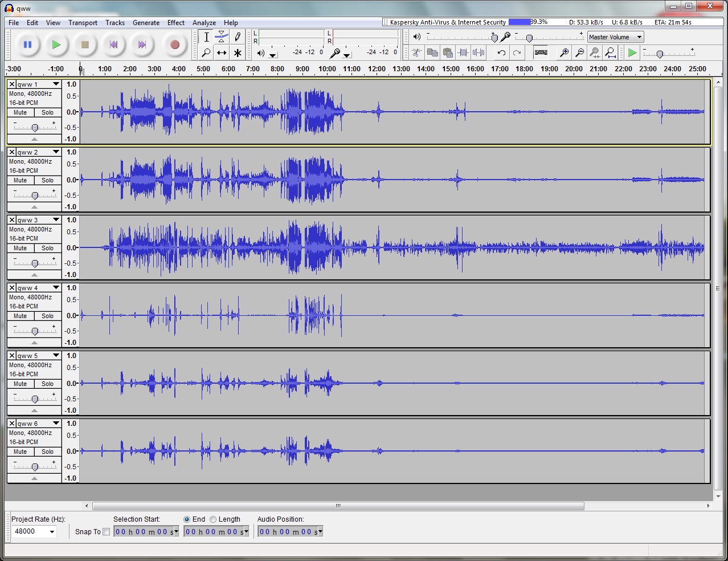Activate the Time Shift tool
Screen dimensions: 728x561
coord(222,53)
